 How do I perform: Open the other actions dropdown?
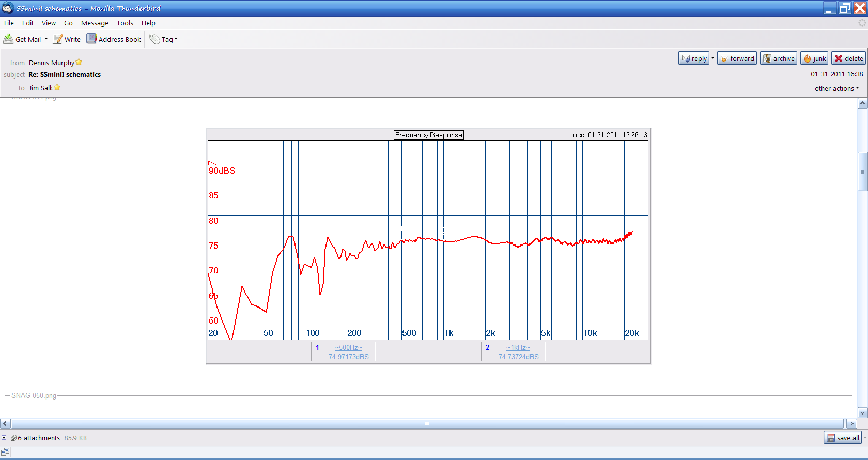(x=837, y=88)
